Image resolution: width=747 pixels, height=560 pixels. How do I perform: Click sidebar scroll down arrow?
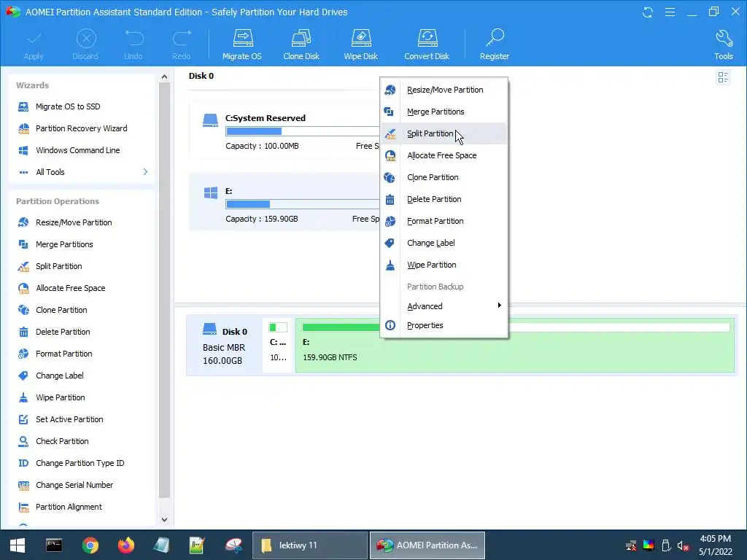(x=164, y=519)
